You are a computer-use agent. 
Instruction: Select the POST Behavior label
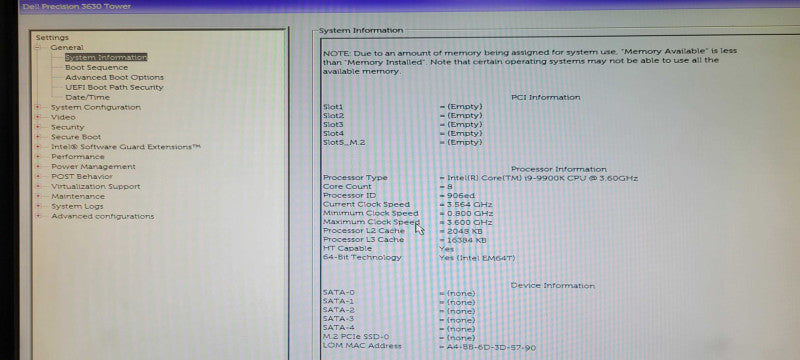click(82, 176)
